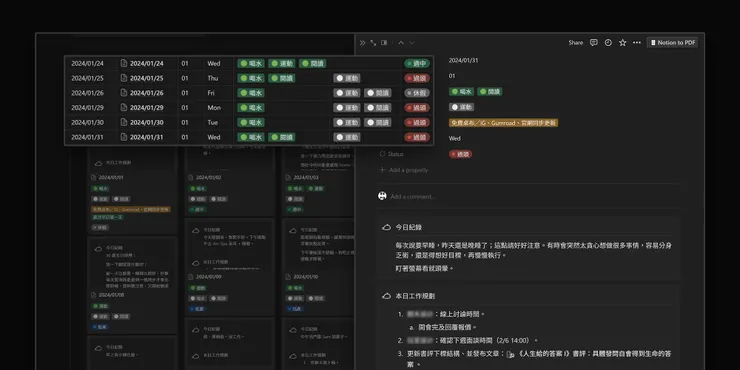Image resolution: width=740 pixels, height=370 pixels.
Task: Click green status pill in 2024/01/24 row
Action: pyautogui.click(x=417, y=63)
